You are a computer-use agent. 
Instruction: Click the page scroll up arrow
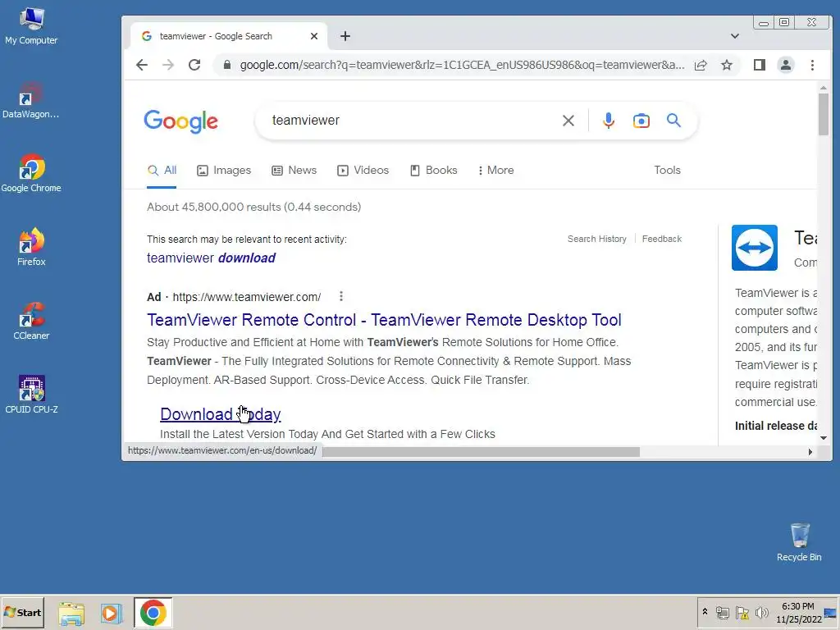point(824,87)
